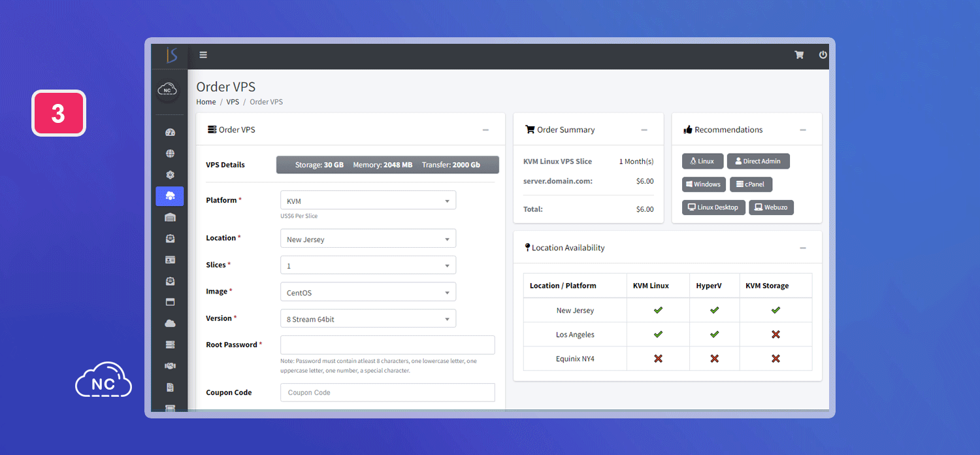This screenshot has width=980, height=455.
Task: Collapse the Order Summary panel
Action: [644, 130]
